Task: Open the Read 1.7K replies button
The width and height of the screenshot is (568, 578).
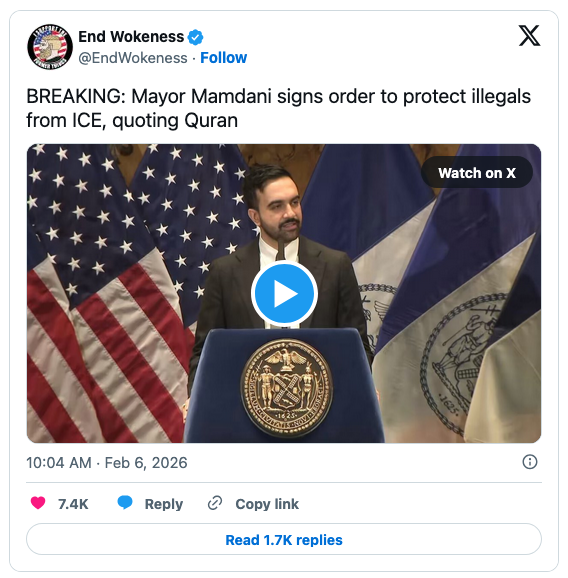Action: click(x=284, y=539)
